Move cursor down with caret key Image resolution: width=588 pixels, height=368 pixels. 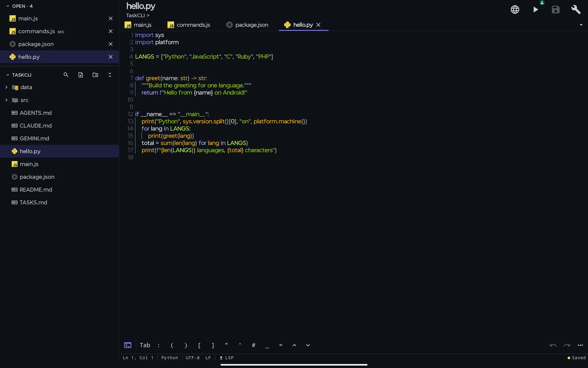(308, 345)
